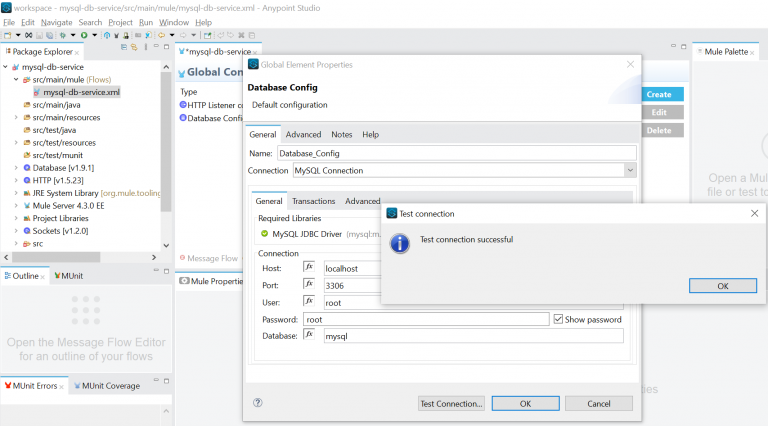Open the Navigate menu
This screenshot has width=768, height=426.
pyautogui.click(x=56, y=22)
